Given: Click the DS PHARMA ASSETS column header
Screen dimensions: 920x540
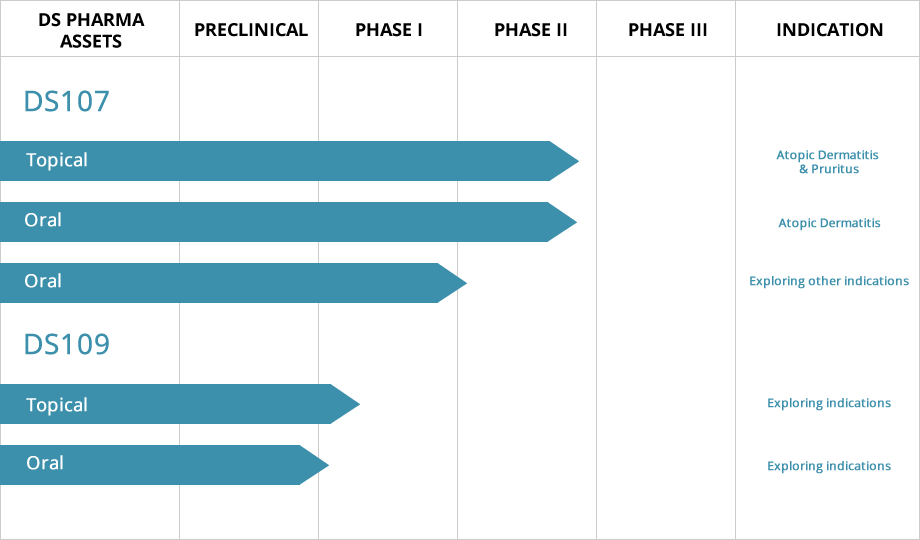Looking at the screenshot, I should [x=89, y=29].
